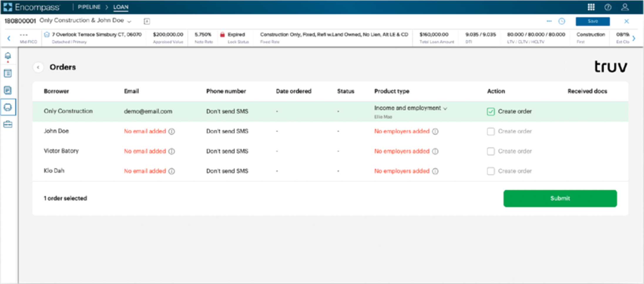Click the Save button
The image size is (644, 284).
(x=593, y=21)
